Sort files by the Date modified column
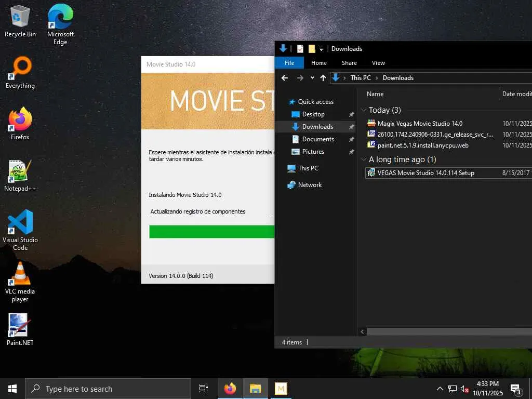Image resolution: width=532 pixels, height=399 pixels. (517, 94)
